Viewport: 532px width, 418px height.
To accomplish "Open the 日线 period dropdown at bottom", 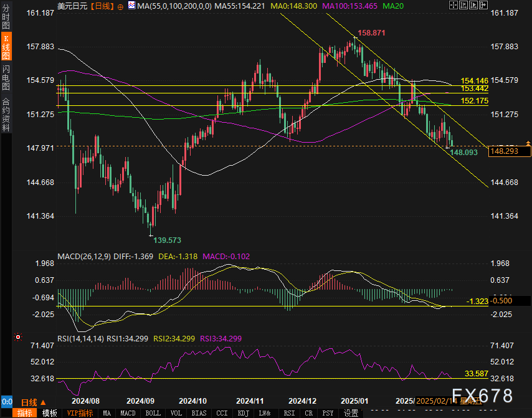I will [x=33, y=402].
